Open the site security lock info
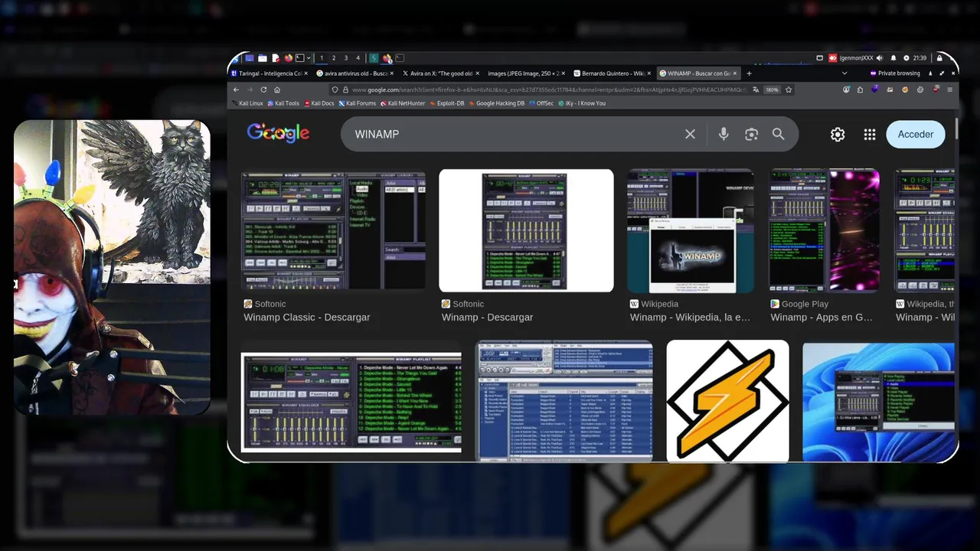 pos(345,90)
